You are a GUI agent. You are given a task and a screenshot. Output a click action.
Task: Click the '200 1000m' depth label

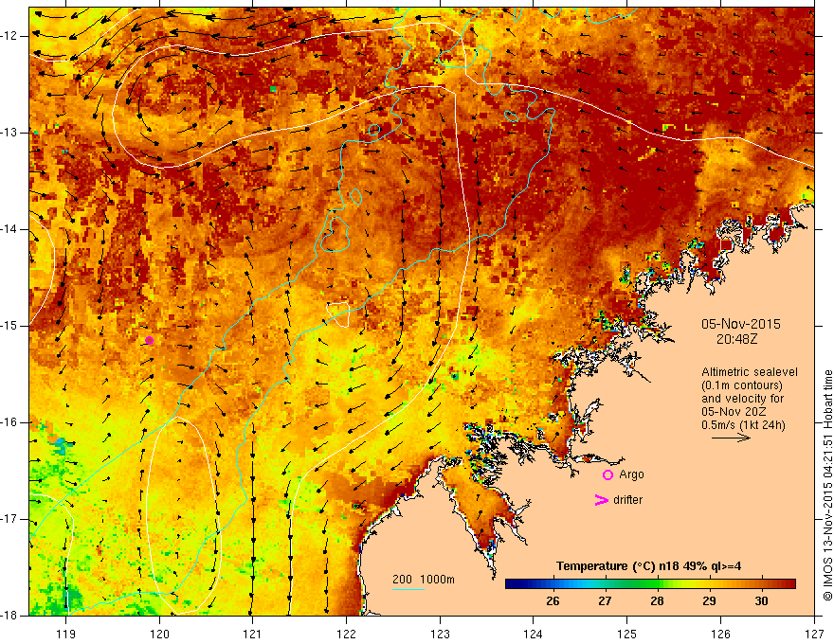424,580
